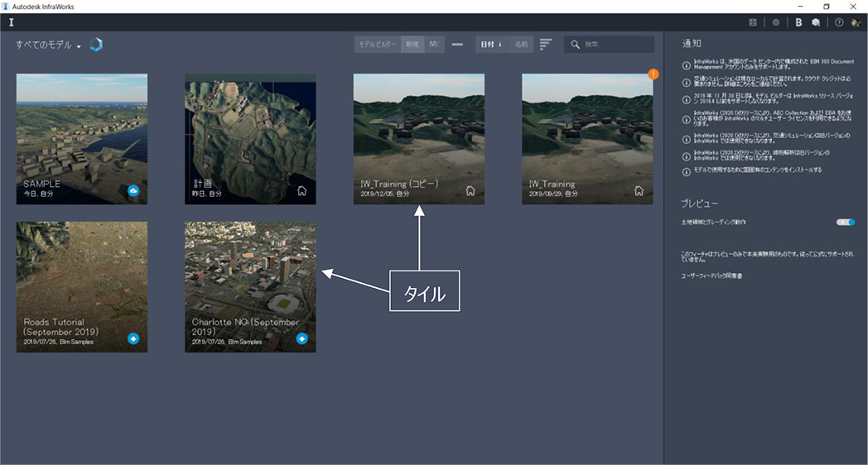Toggle the sort order lines icon
The height and width of the screenshot is (465, 868).
(x=546, y=44)
